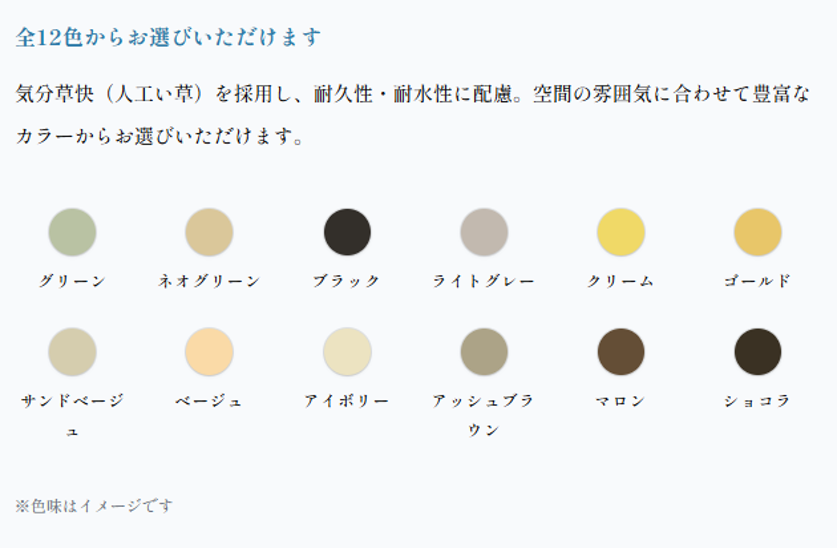This screenshot has width=838, height=548.
Task: Choose the ネオグリーン color circle
Action: point(209,232)
